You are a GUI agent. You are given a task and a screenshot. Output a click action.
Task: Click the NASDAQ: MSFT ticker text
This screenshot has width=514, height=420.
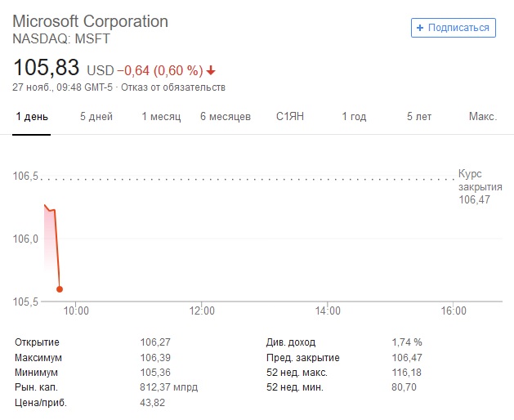pyautogui.click(x=61, y=38)
